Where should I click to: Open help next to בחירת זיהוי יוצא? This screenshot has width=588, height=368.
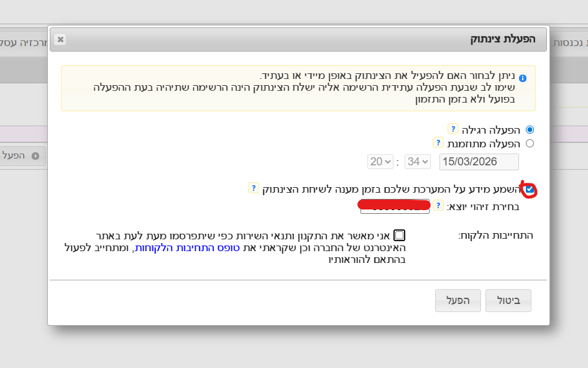tap(439, 206)
